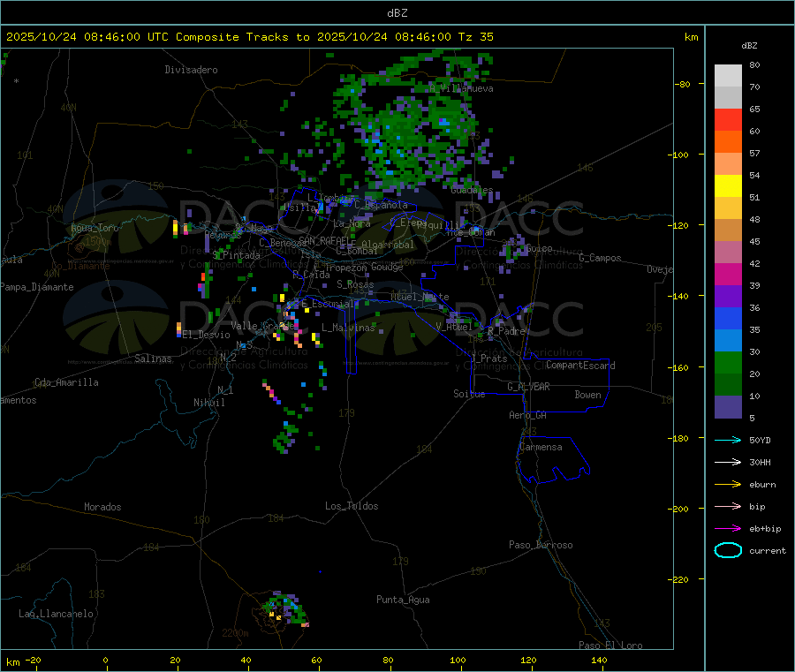
Task: Click the 'Guadales' map label
Action: [472, 190]
